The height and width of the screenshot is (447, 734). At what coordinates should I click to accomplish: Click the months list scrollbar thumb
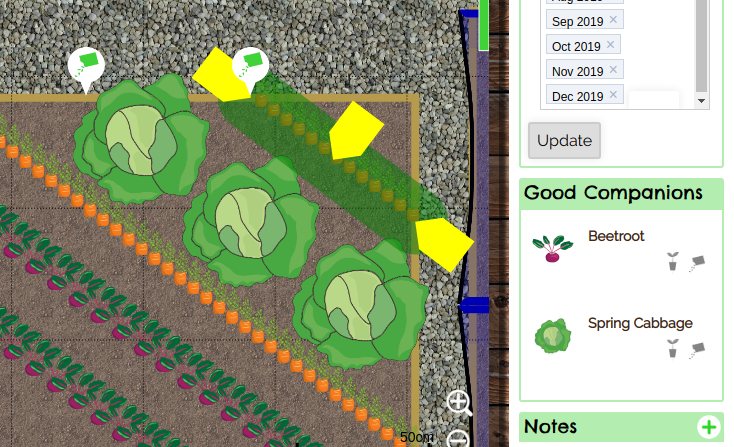(701, 46)
